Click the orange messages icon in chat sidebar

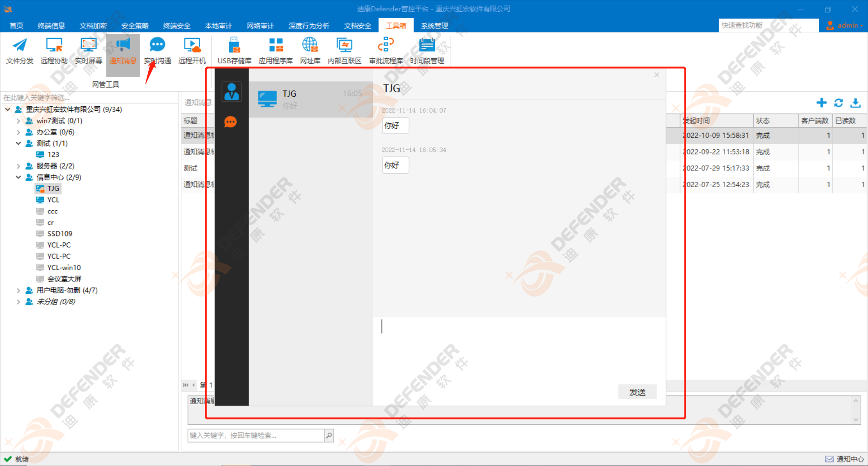[231, 122]
